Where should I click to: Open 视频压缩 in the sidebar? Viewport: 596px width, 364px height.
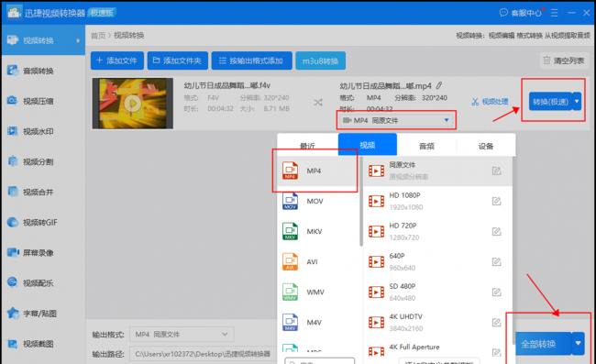43,101
